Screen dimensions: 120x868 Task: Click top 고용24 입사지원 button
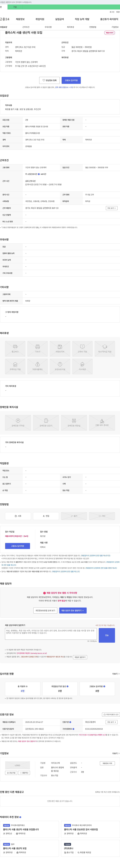(x=71, y=80)
